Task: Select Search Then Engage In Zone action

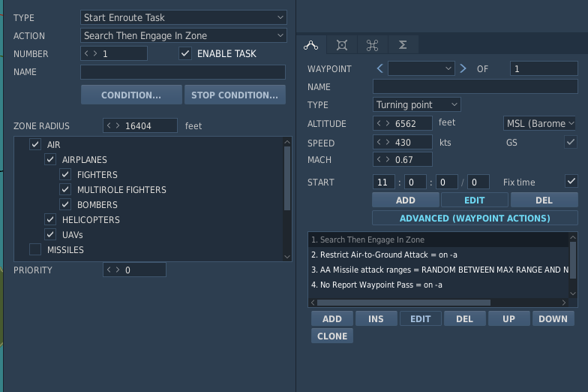Action: tap(438, 240)
